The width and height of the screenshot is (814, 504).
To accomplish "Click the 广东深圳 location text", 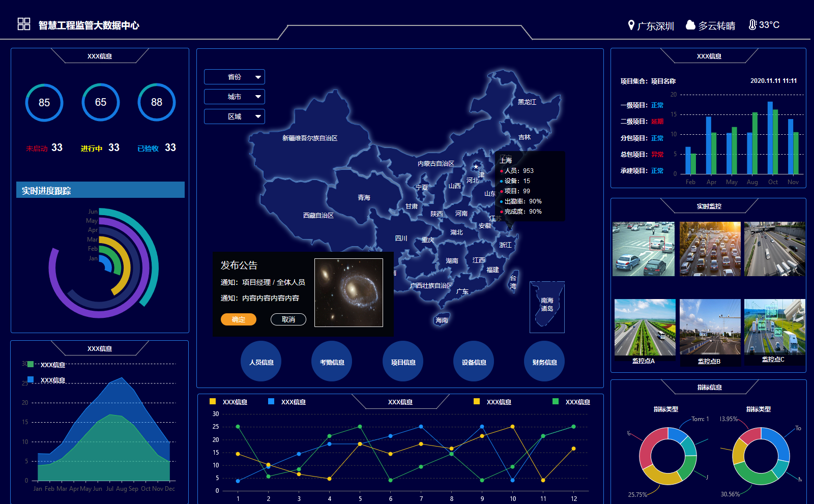I will 655,25.
